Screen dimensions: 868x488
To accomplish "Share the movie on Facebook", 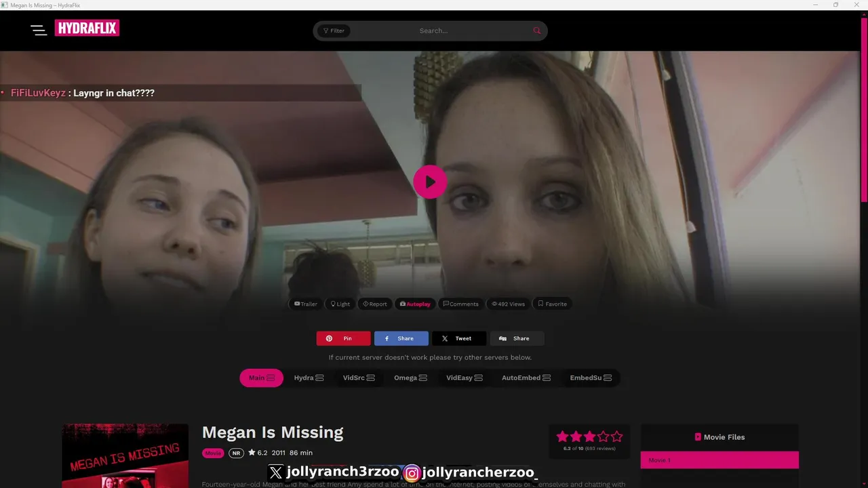I will click(x=401, y=338).
